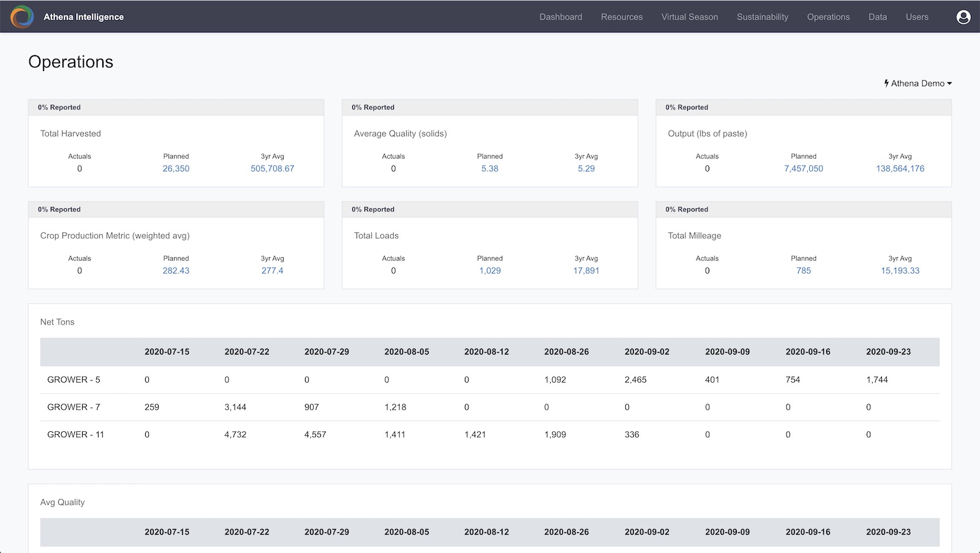Select the Operations menu item
The image size is (980, 553).
pos(828,17)
